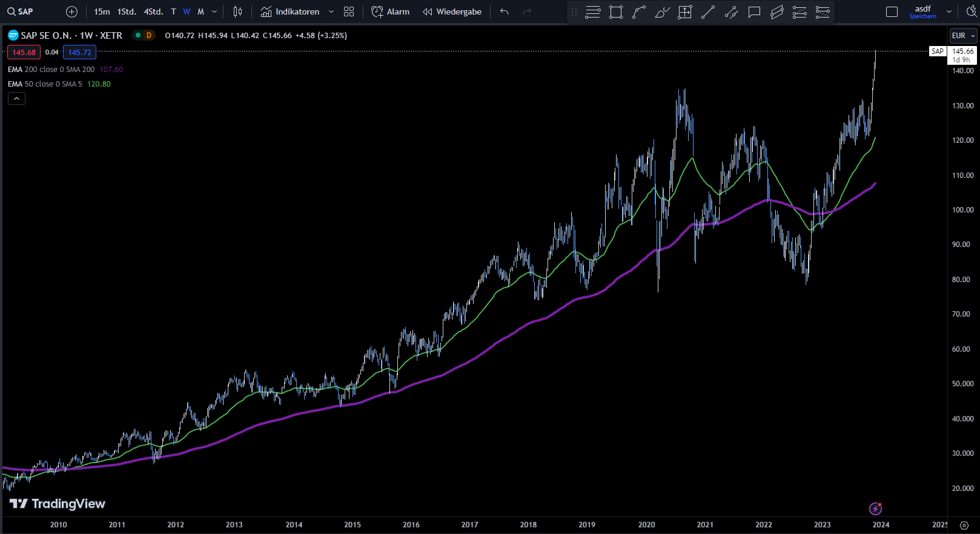Open the candlestick chart type selector
980x534 pixels.
pos(237,12)
